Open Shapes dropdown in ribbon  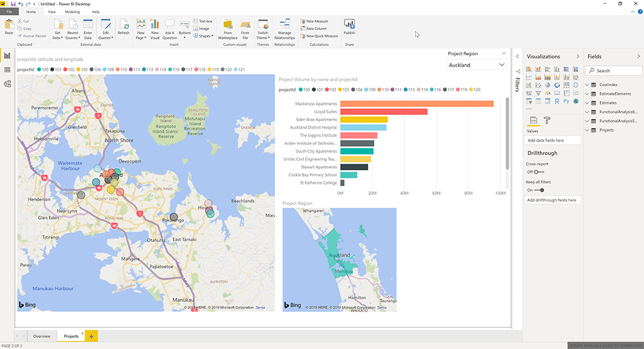204,36
